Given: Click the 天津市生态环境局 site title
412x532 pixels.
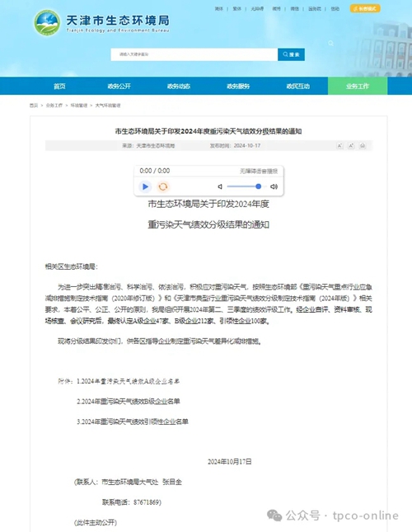Looking at the screenshot, I should [x=118, y=21].
